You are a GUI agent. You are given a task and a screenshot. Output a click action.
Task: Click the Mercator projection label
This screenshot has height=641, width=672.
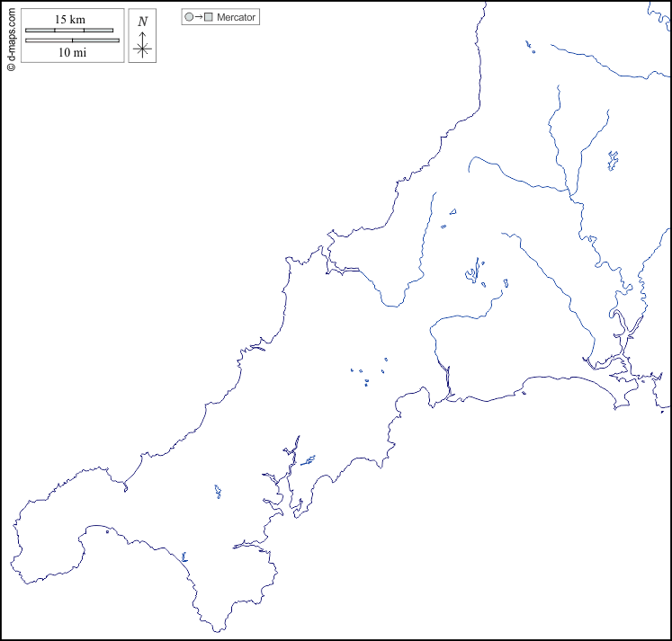(236, 17)
